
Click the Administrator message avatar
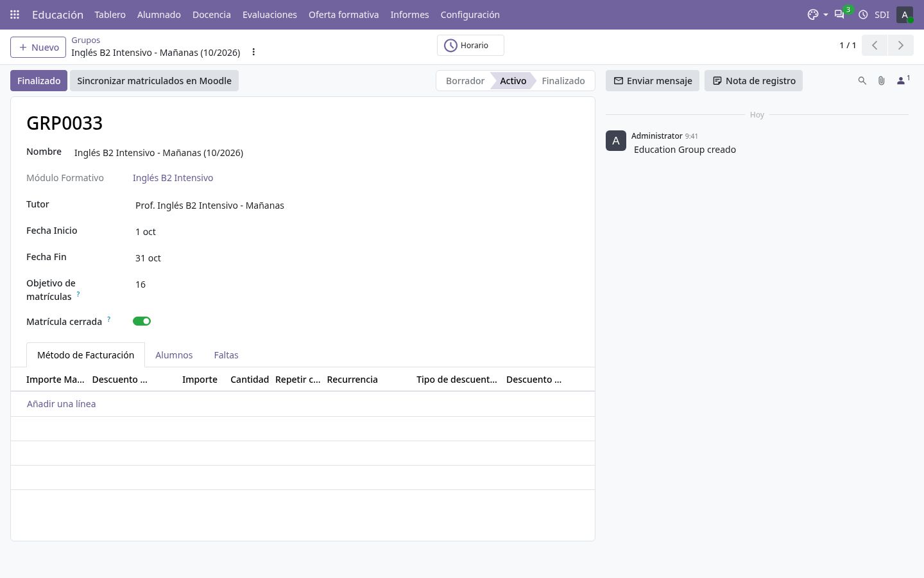tap(616, 141)
